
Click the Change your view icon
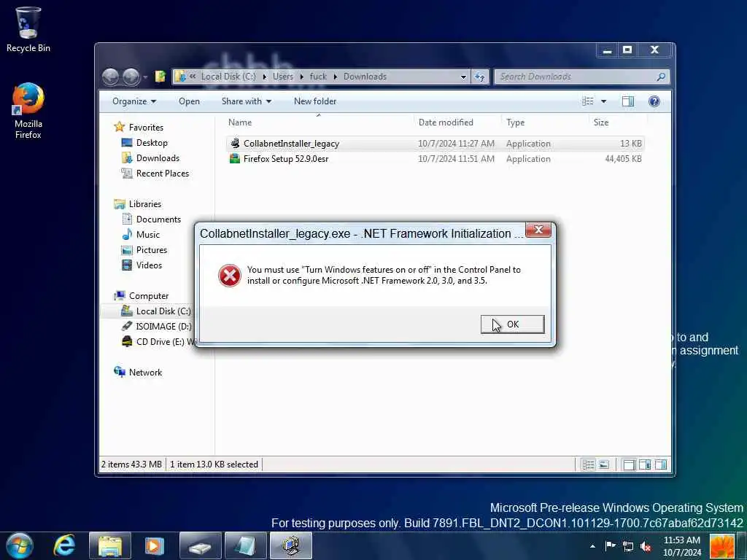[x=588, y=101]
